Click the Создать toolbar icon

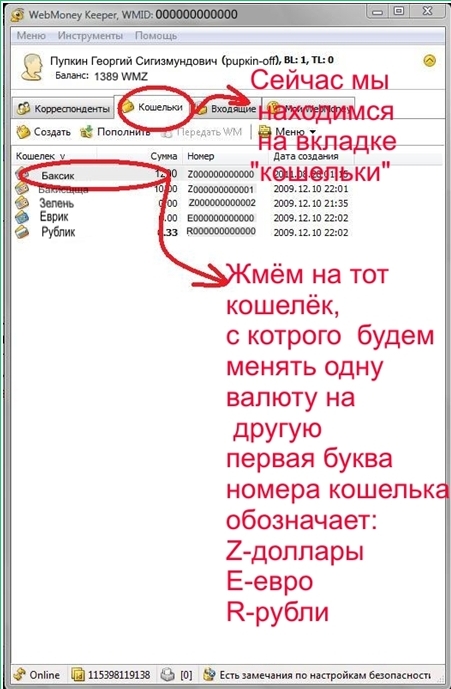pyautogui.click(x=23, y=132)
